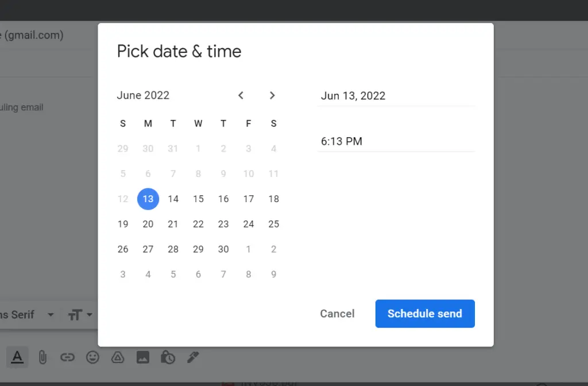This screenshot has width=588, height=386.
Task: Open the Sans Serif font dropdown
Action: (x=29, y=315)
